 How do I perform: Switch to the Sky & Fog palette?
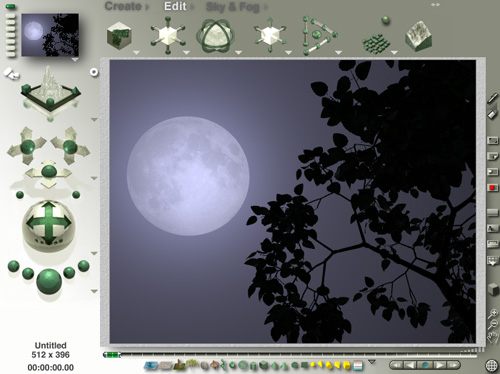tap(233, 7)
